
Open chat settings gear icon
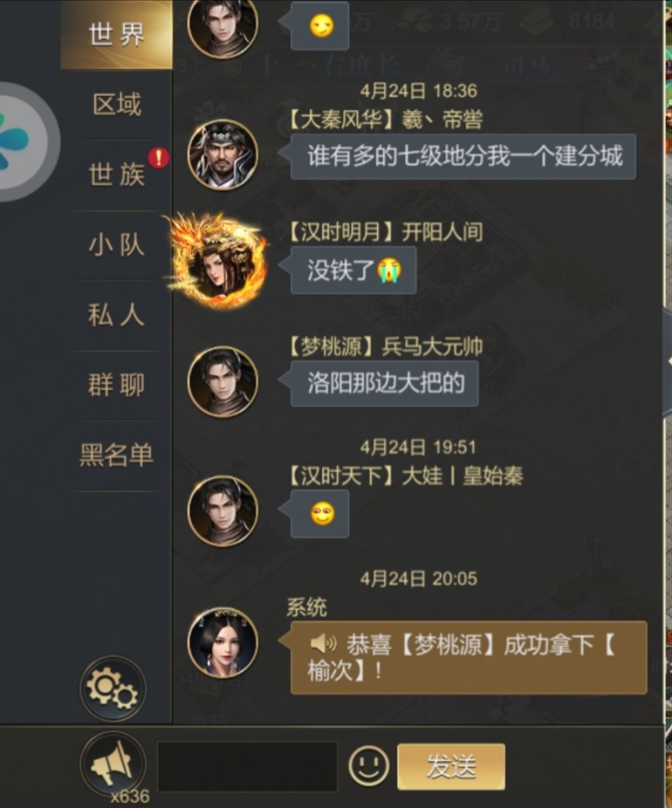click(113, 688)
